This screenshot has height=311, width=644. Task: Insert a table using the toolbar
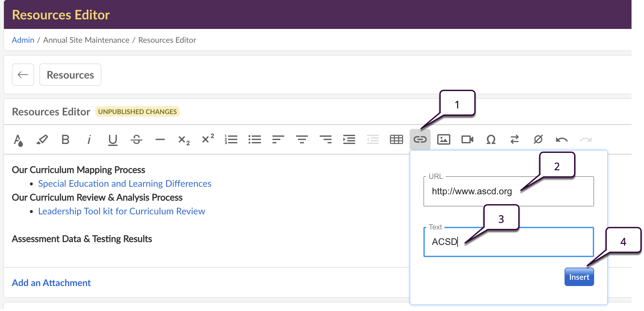396,140
